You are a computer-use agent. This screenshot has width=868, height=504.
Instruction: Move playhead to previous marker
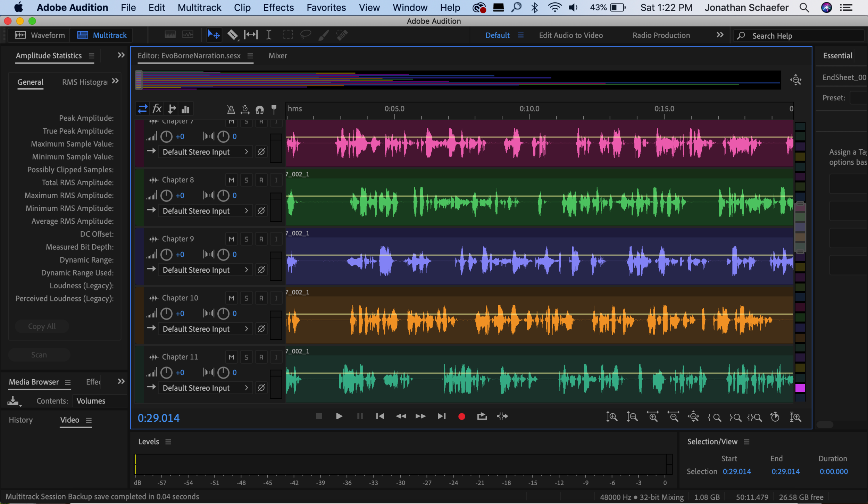(380, 416)
